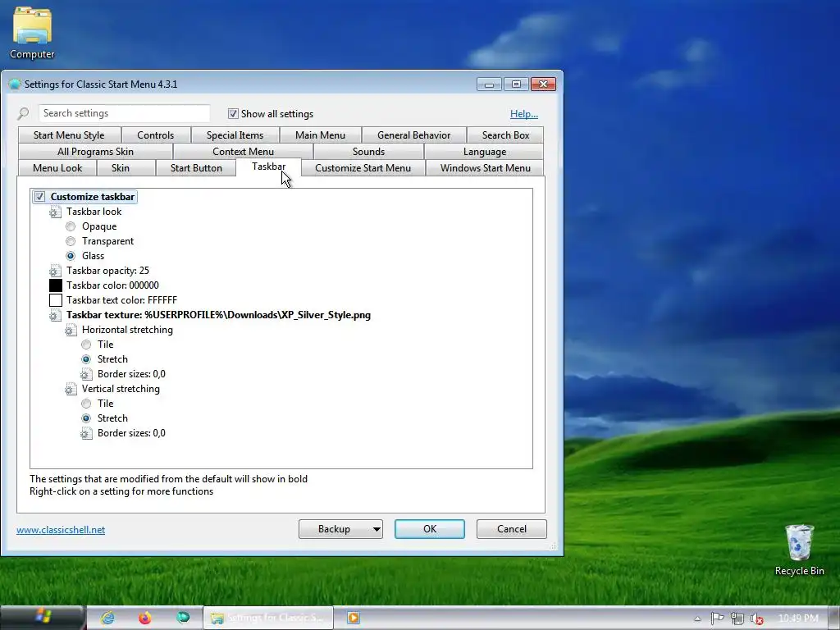This screenshot has width=840, height=630.
Task: Click the white Taskbar text color swatch
Action: tap(56, 300)
